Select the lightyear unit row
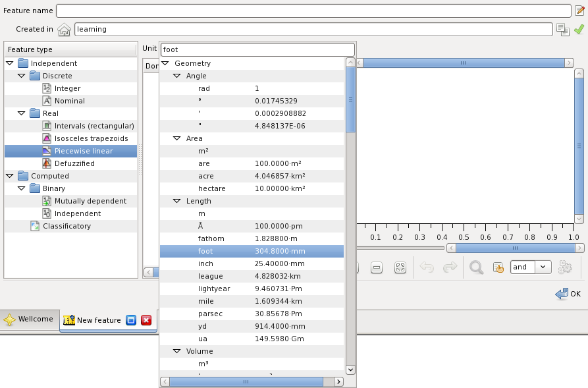Image resolution: width=588 pixels, height=388 pixels. [x=252, y=289]
